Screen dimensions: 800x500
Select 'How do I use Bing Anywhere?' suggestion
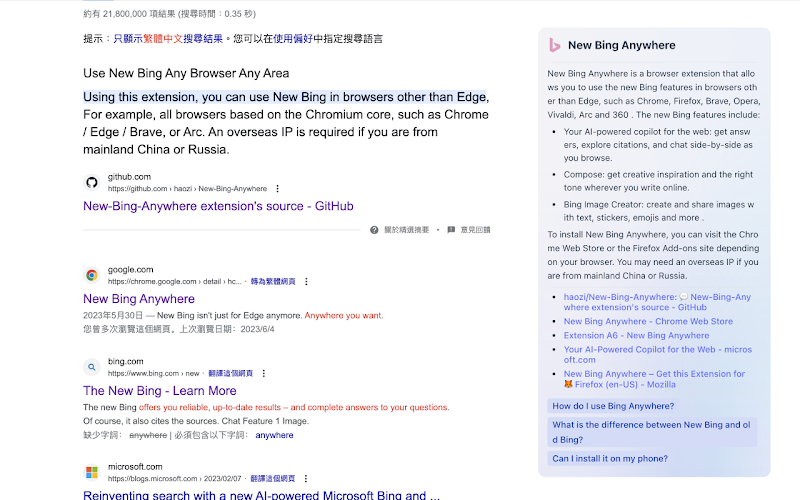[x=613, y=406]
